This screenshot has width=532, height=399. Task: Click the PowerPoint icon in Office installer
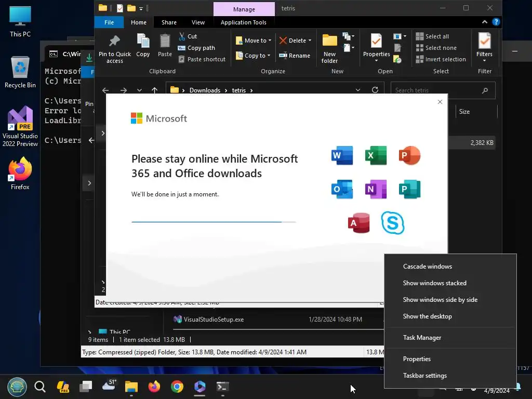tap(409, 155)
